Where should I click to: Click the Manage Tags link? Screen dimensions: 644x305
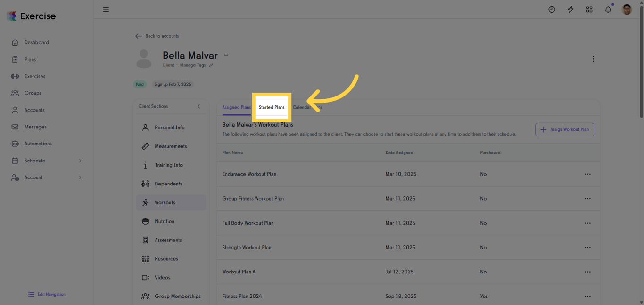(193, 65)
